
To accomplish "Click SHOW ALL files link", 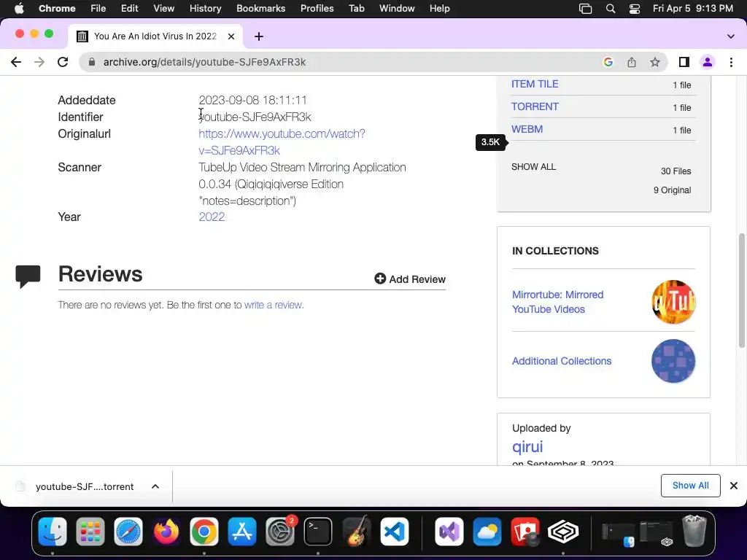I will pos(533,167).
